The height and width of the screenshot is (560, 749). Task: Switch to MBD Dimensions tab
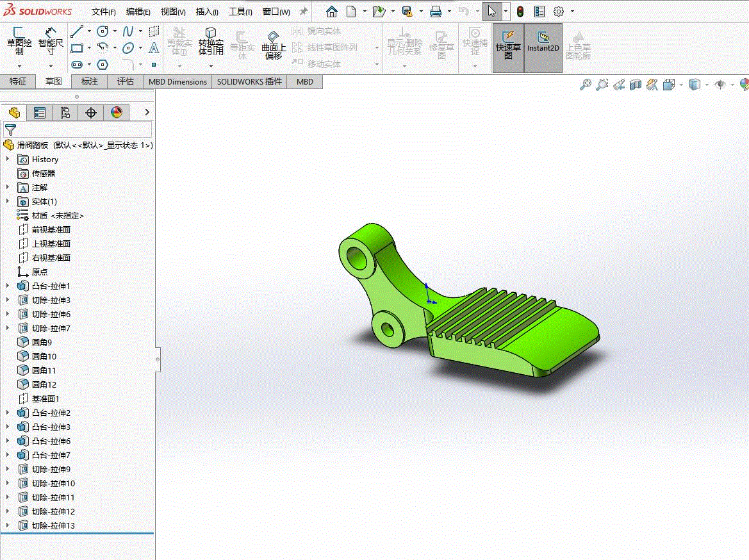[x=177, y=82]
